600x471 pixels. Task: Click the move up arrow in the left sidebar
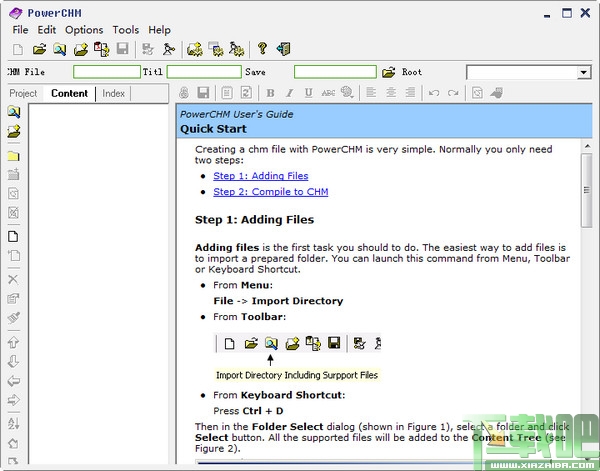pyautogui.click(x=13, y=342)
